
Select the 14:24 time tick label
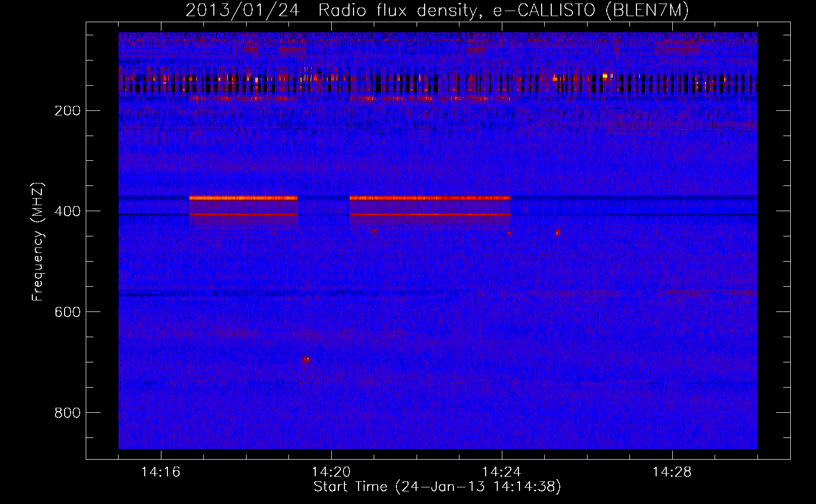point(502,472)
